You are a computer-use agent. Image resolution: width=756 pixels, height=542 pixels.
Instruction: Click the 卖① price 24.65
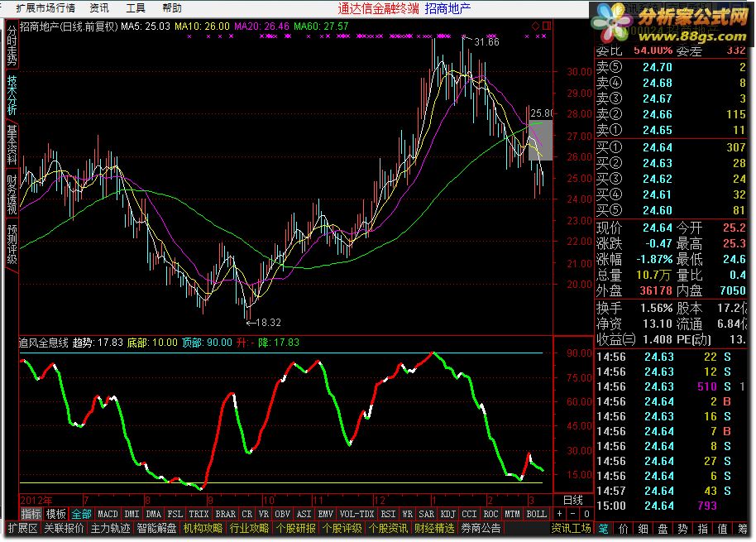658,130
